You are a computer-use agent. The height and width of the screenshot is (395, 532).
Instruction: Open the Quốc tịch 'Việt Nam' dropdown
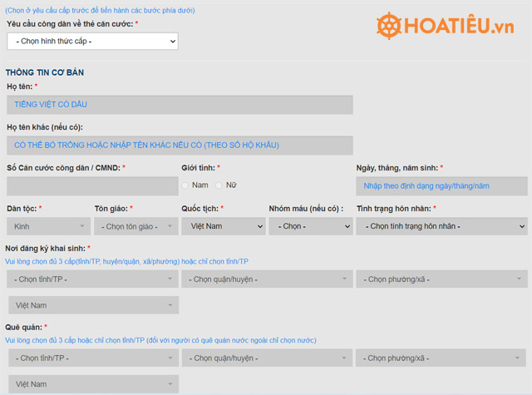[x=224, y=226]
